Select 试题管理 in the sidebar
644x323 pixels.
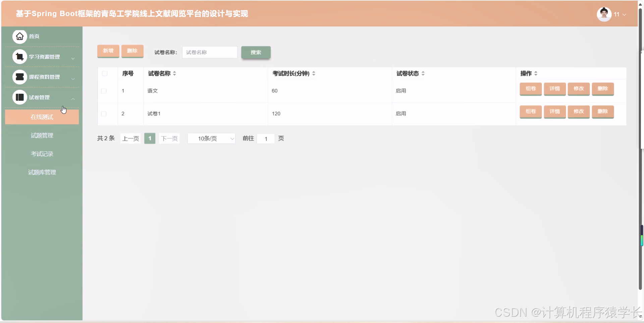point(42,135)
